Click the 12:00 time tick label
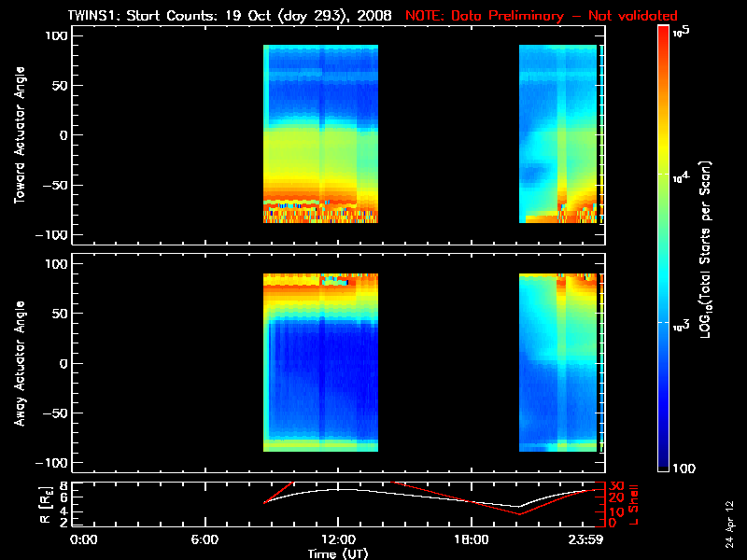The image size is (747, 560). 338,539
